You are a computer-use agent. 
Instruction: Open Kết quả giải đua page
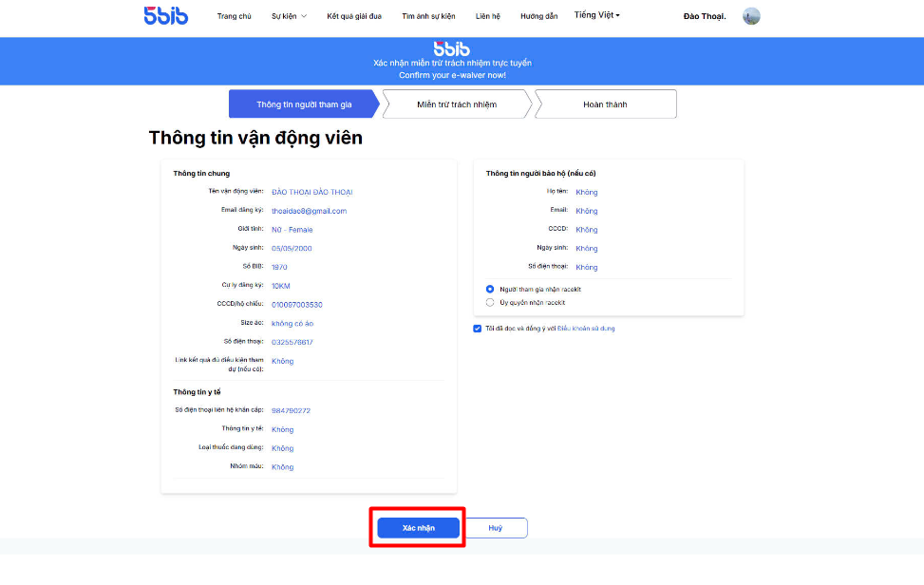coord(354,16)
